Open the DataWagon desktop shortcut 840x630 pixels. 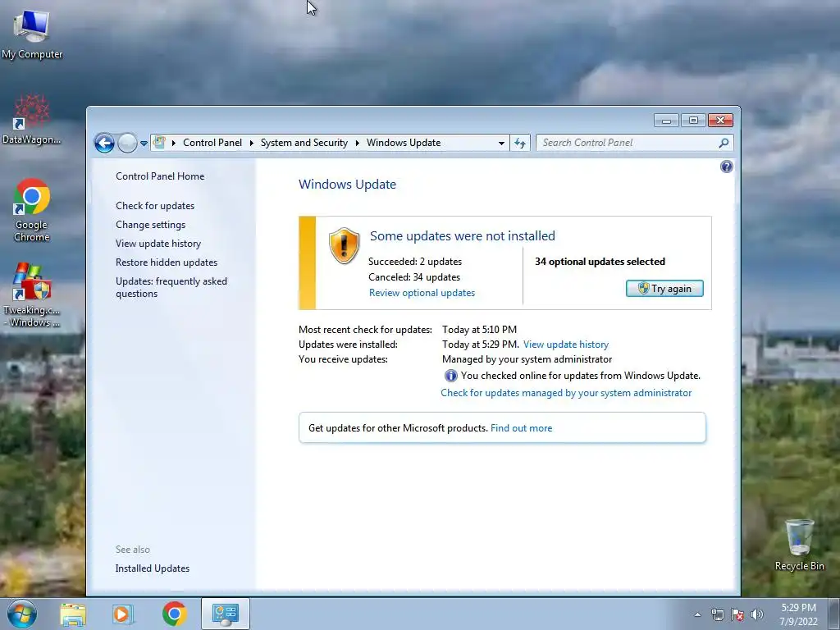pos(32,119)
